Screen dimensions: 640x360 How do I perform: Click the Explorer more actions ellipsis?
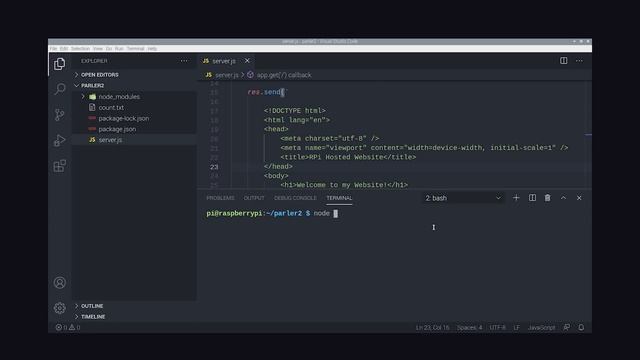click(x=184, y=61)
